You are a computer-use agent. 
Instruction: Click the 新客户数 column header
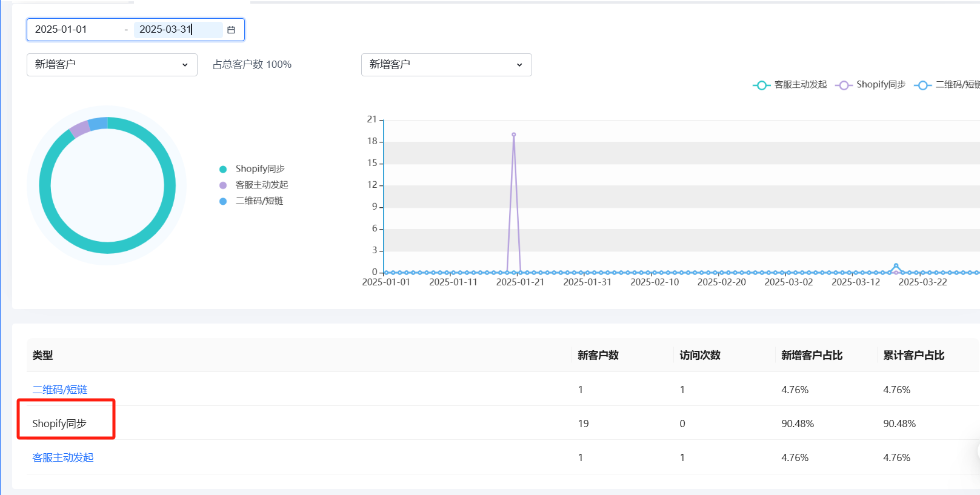(598, 355)
